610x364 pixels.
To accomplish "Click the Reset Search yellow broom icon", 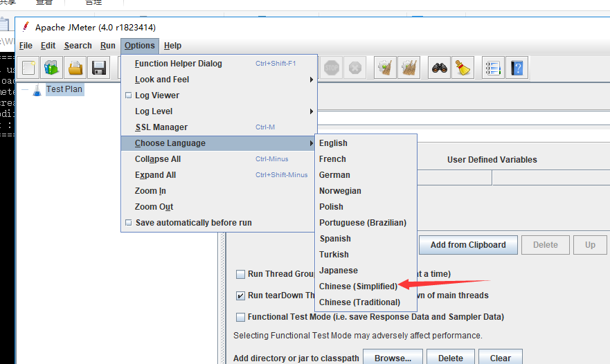I will 463,68.
